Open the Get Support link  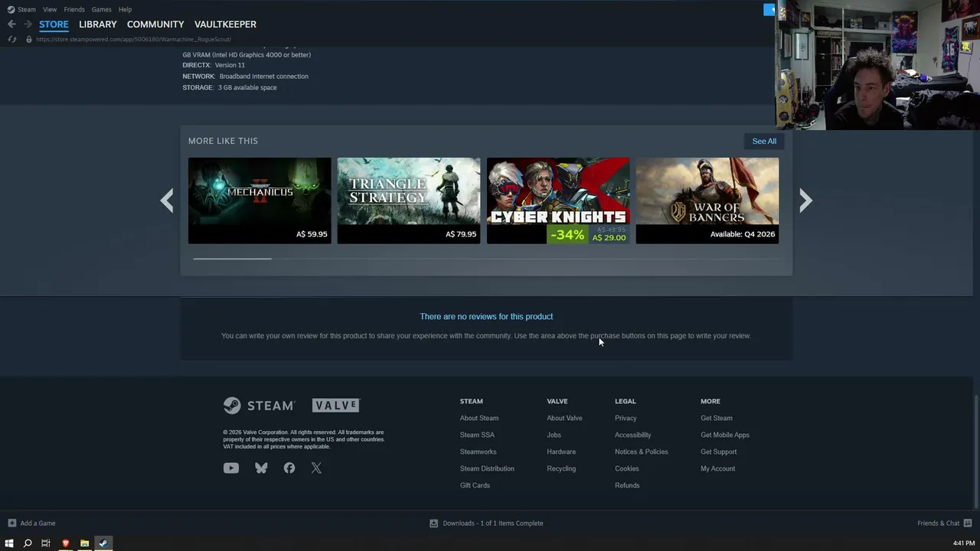click(718, 452)
